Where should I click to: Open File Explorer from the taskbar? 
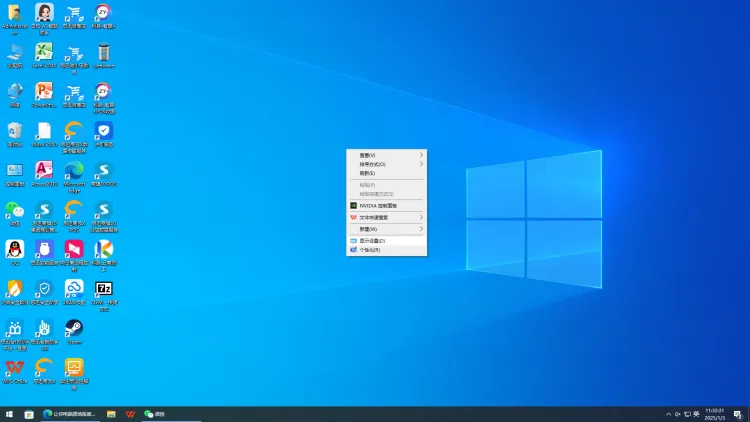coord(111,414)
